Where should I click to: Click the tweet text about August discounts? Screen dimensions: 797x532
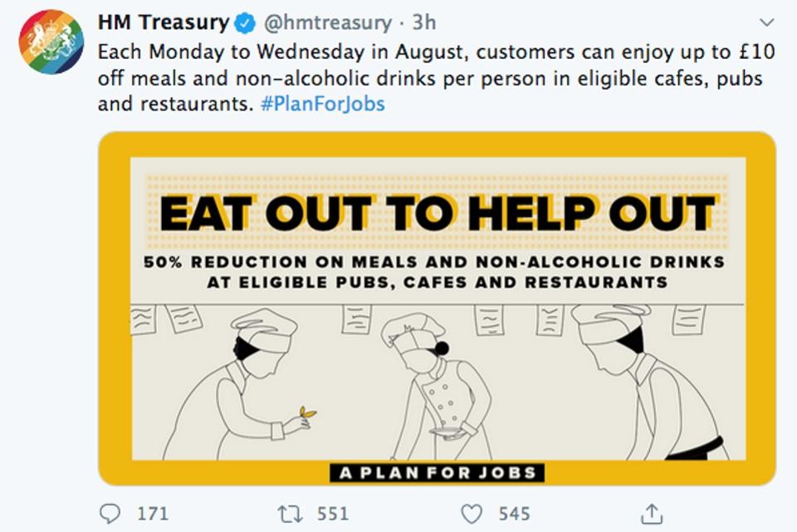click(436, 78)
